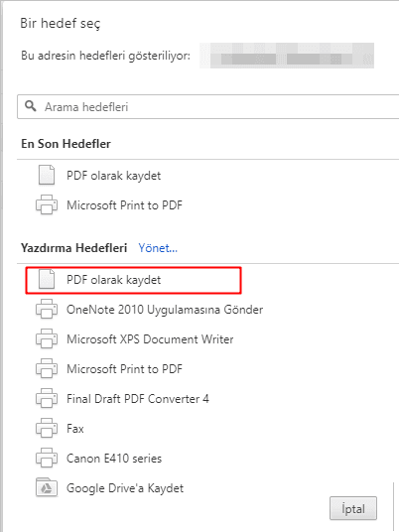
Task: Select the Microsoft XPS Document Writer label
Action: (x=150, y=339)
